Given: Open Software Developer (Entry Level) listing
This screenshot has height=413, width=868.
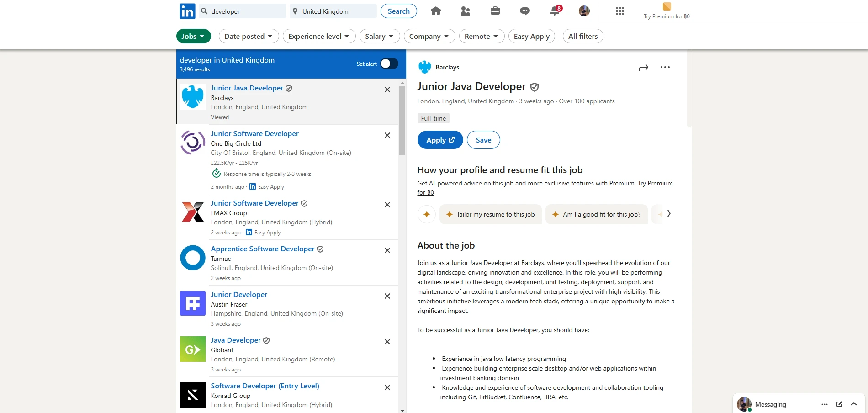Looking at the screenshot, I should 265,386.
